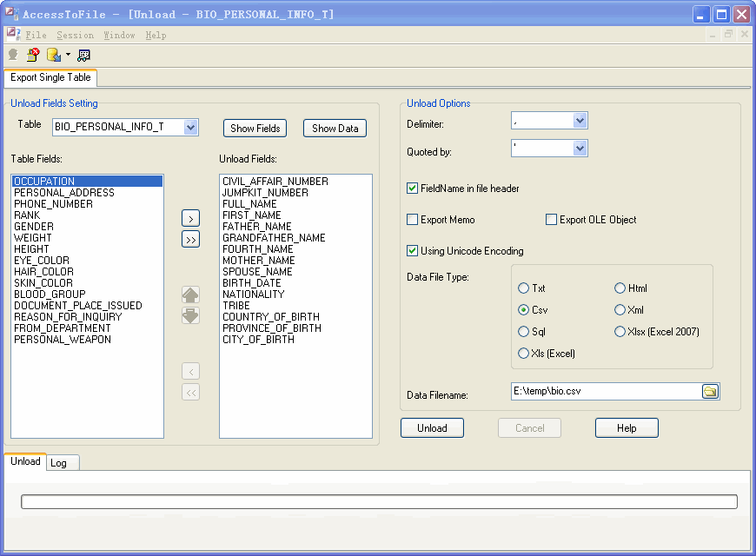The height and width of the screenshot is (556, 756).
Task: Enable the Export Memo checkbox
Action: 412,220
